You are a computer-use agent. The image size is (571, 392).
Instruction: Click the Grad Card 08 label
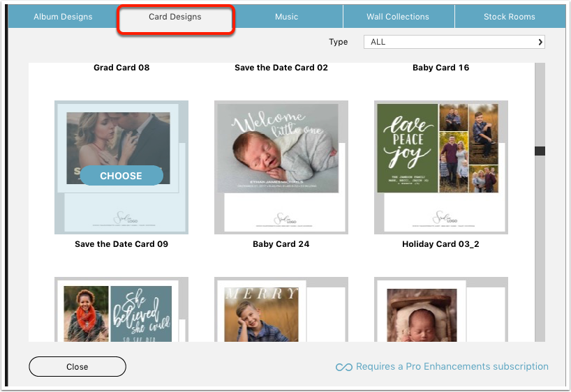[x=121, y=68]
